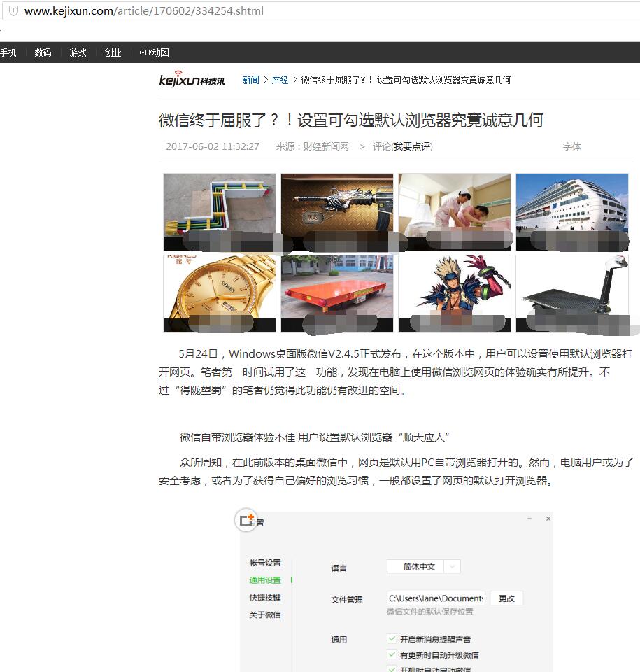Open the 创业 navigation menu
Image resolution: width=640 pixels, height=672 pixels.
(x=113, y=52)
